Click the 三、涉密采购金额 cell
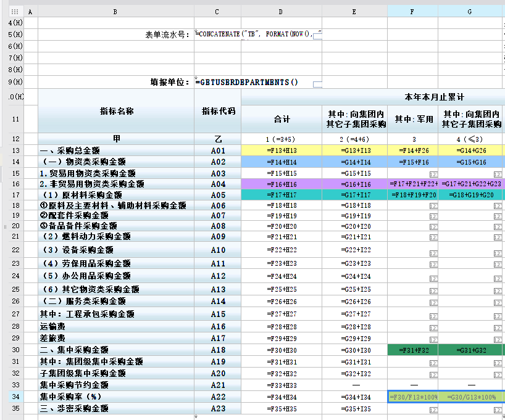This screenshot has height=420, width=505. click(x=116, y=408)
